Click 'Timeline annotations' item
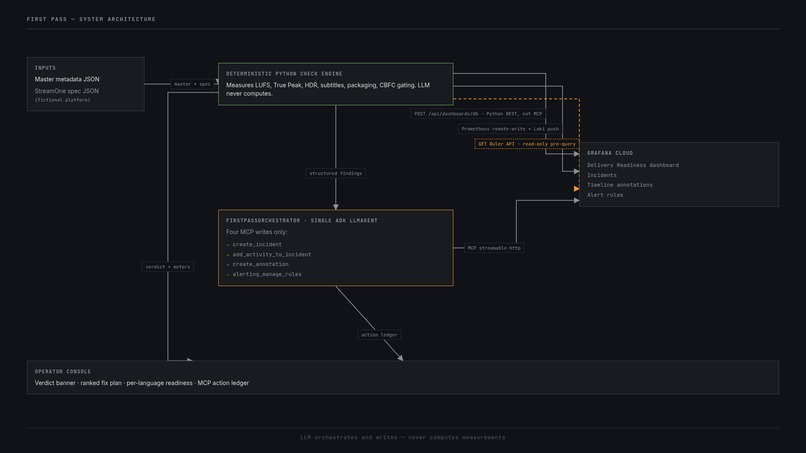The image size is (806, 453). pyautogui.click(x=619, y=185)
